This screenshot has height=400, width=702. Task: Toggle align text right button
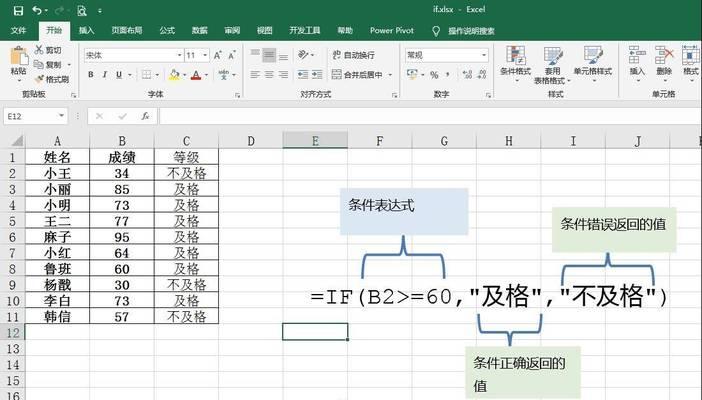(283, 75)
